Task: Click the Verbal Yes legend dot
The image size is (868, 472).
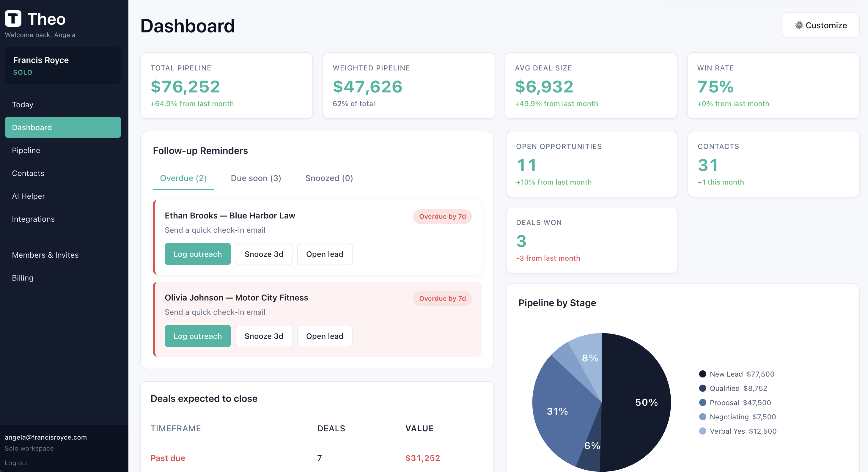Action: [x=702, y=431]
